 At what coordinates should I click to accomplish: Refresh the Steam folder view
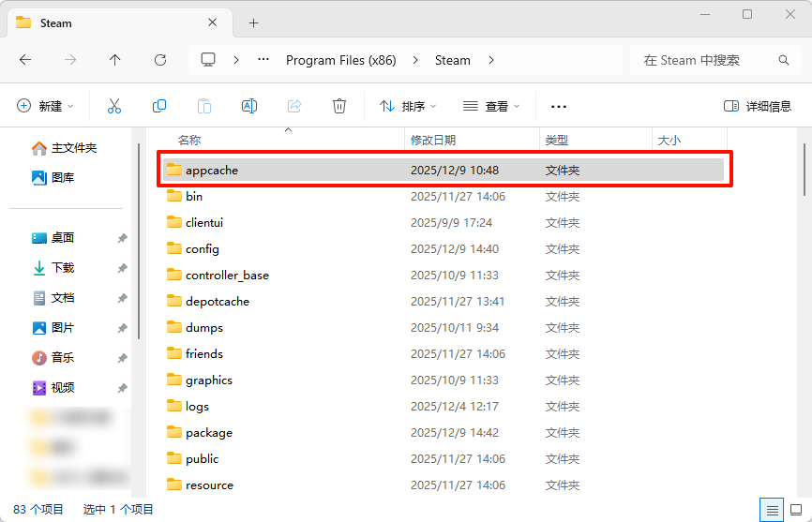(x=160, y=60)
